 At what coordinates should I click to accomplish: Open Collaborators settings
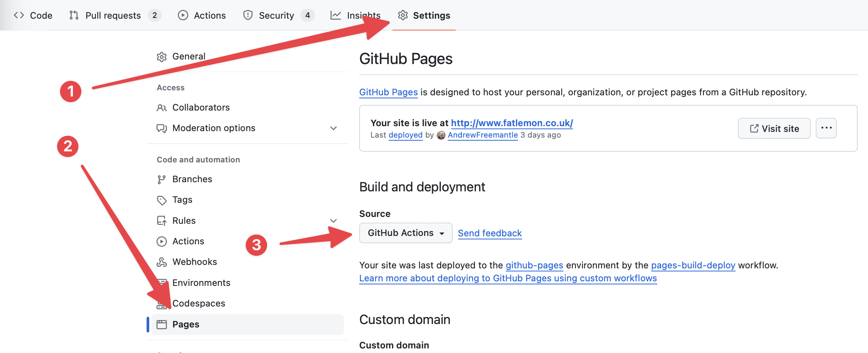point(247,108)
